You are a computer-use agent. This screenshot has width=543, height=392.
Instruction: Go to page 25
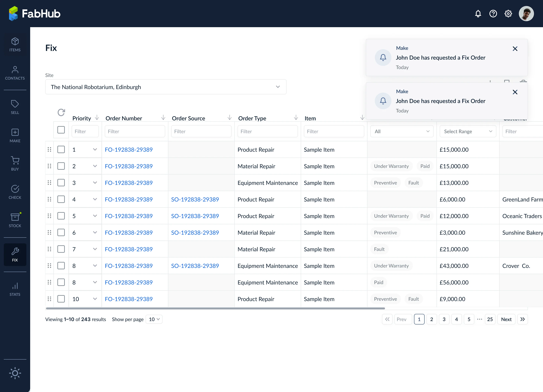490,319
